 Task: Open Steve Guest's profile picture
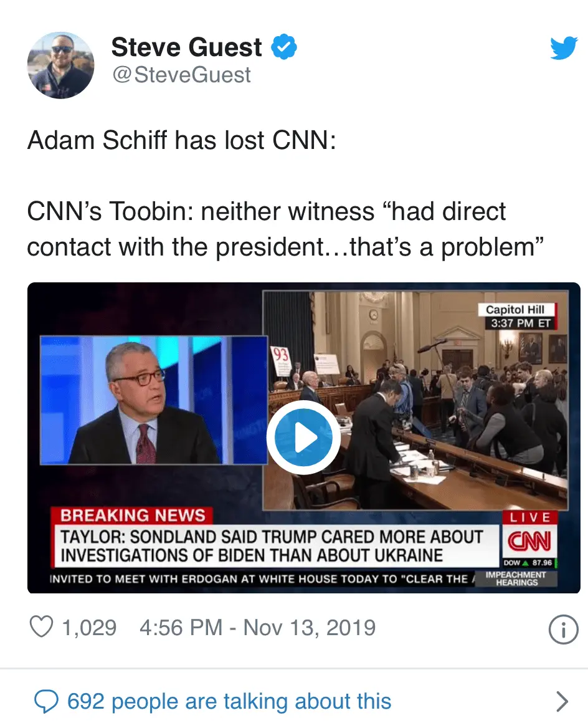[61, 65]
